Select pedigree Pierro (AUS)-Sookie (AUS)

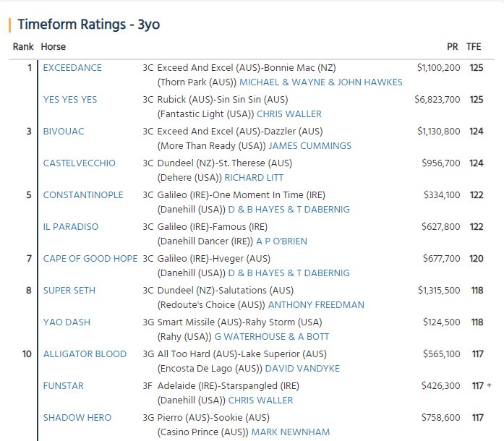[x=213, y=418]
